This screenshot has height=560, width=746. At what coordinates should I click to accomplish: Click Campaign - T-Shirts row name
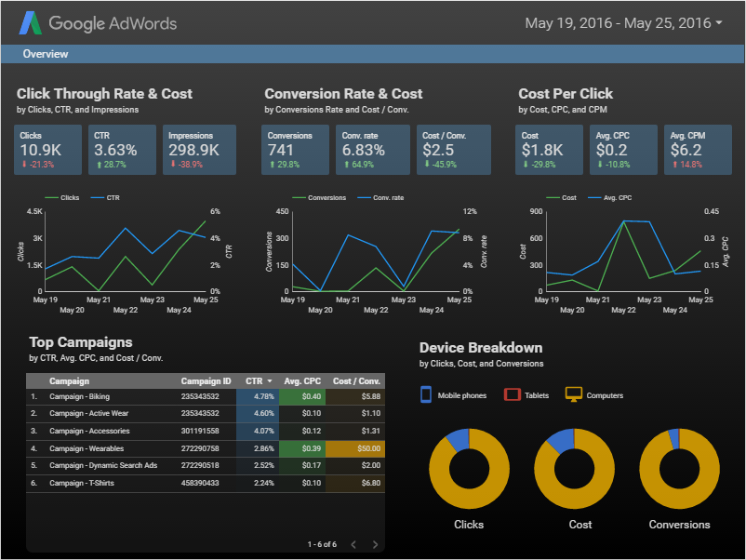tap(82, 483)
